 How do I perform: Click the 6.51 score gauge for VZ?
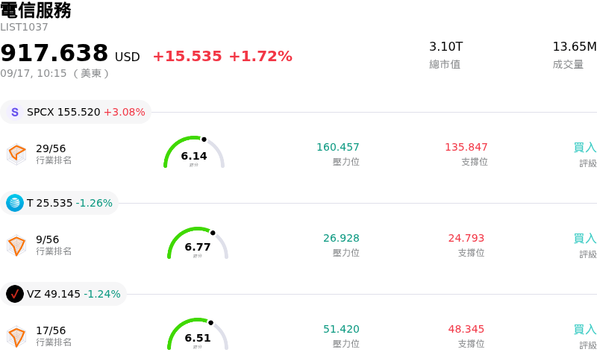tap(198, 334)
